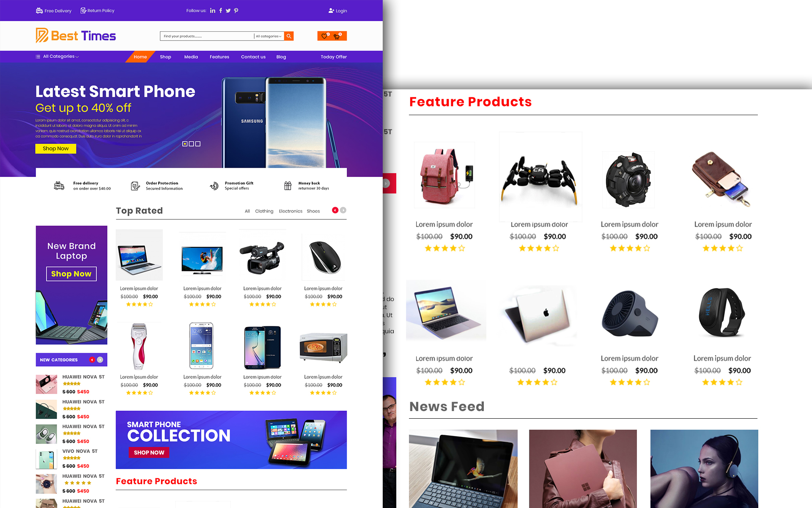The height and width of the screenshot is (508, 812).
Task: Select the first hero slider indicator
Action: pos(185,144)
